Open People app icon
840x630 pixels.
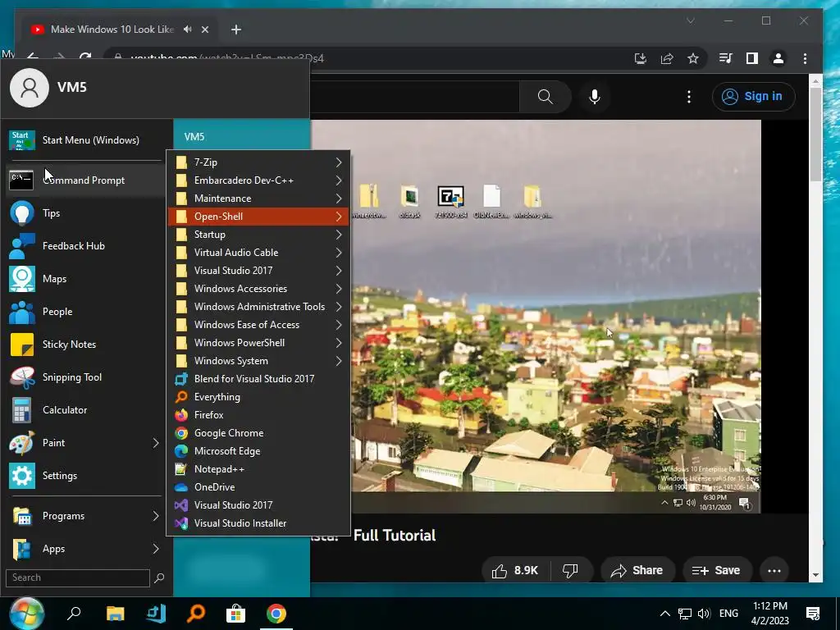[x=22, y=312]
